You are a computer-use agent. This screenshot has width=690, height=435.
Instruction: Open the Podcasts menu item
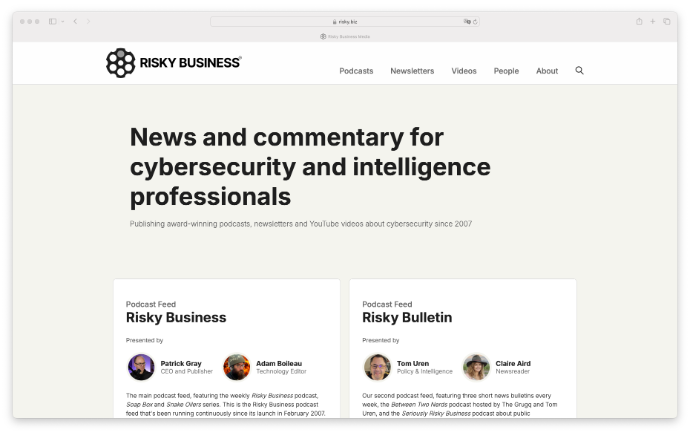point(356,71)
